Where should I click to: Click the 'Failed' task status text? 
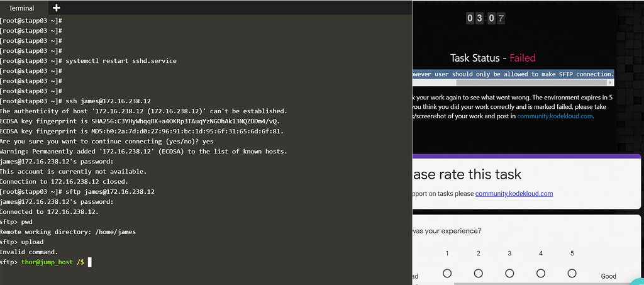[523, 58]
